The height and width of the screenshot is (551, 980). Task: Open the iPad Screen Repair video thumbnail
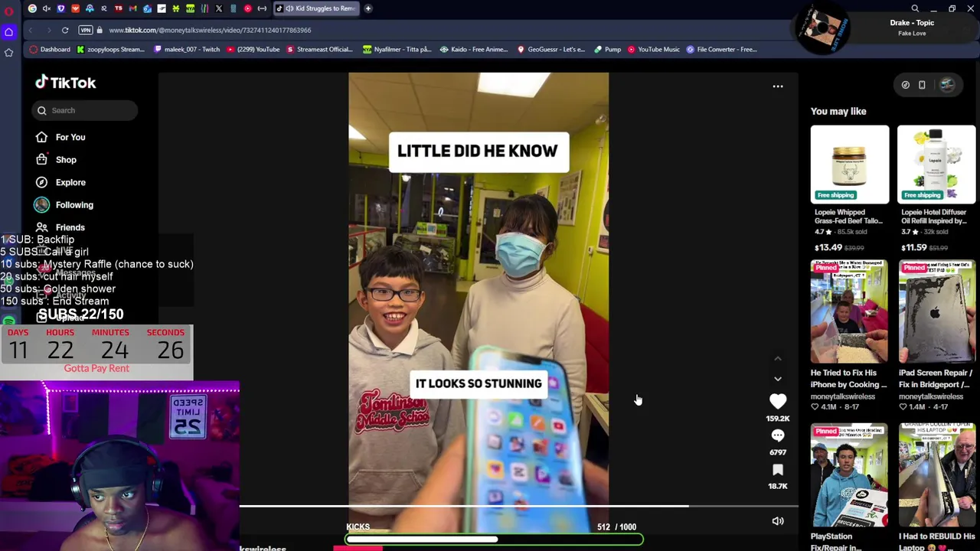tap(936, 311)
